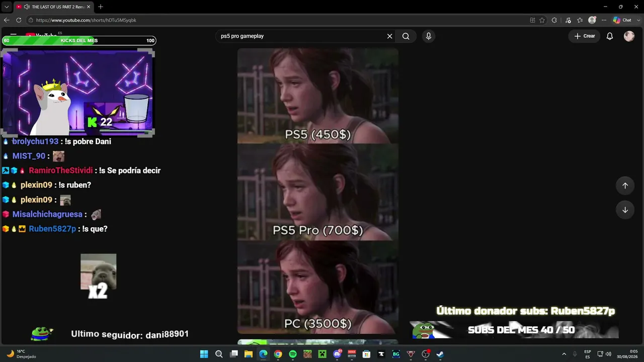Switch to Microsoft Edge on the taskbar
Screen dimensions: 644x362
tap(263, 354)
